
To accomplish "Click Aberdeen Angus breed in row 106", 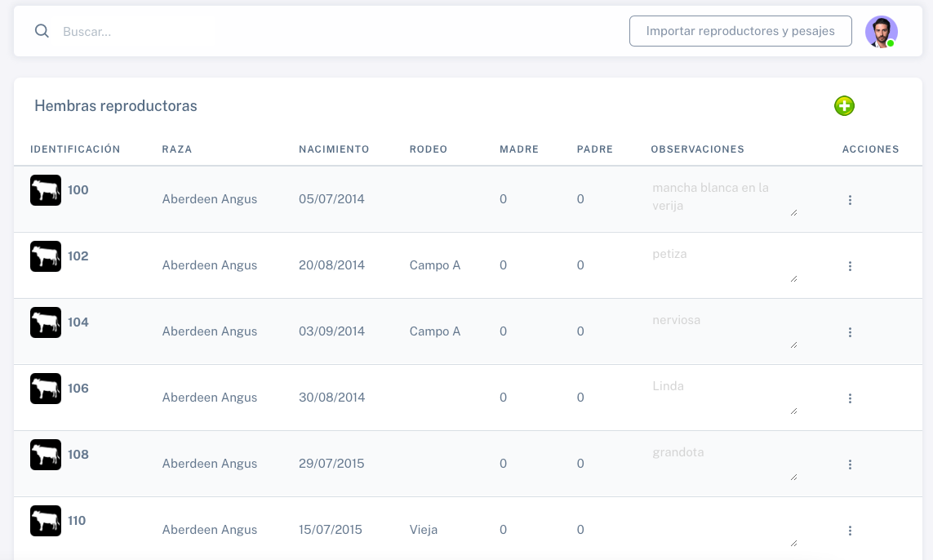I will (210, 397).
